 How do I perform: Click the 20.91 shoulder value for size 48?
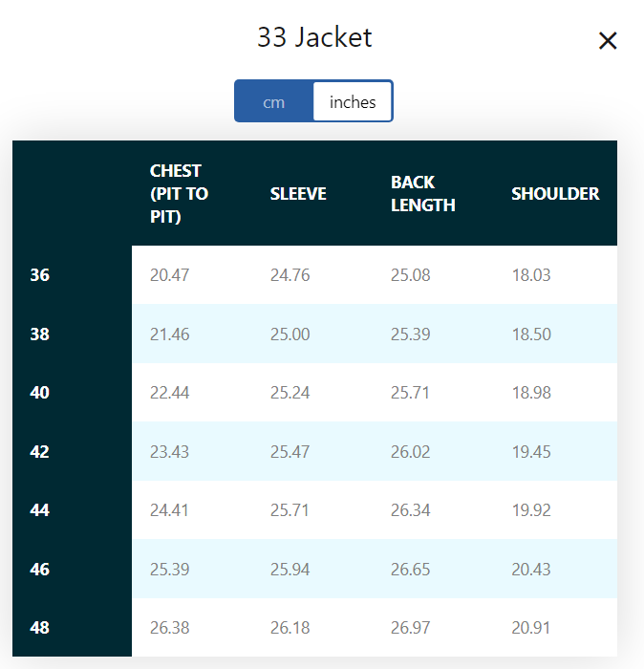(531, 628)
